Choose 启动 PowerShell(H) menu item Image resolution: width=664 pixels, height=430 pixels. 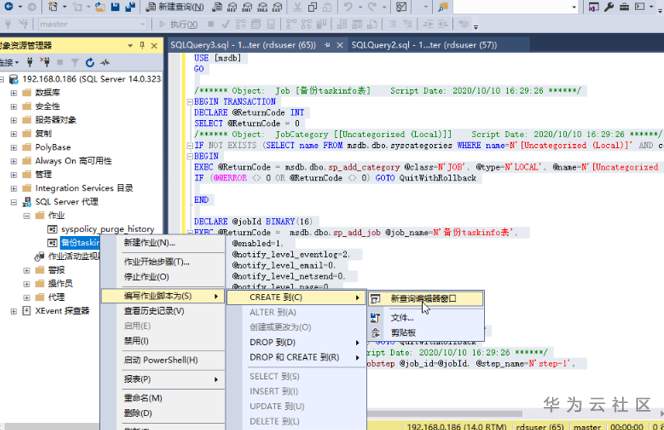pyautogui.click(x=163, y=360)
